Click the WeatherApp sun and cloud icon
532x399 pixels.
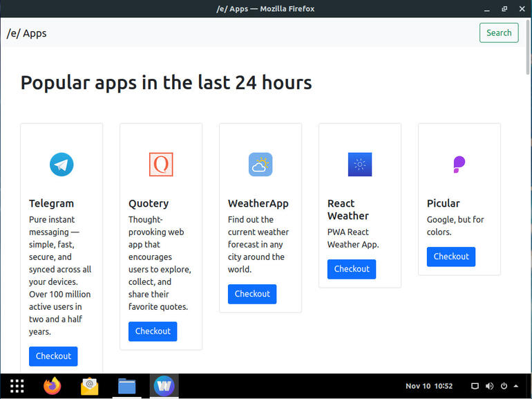coord(260,165)
